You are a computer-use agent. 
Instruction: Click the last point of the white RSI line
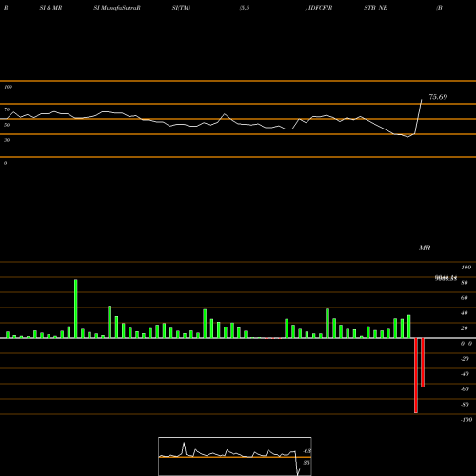coord(422,100)
